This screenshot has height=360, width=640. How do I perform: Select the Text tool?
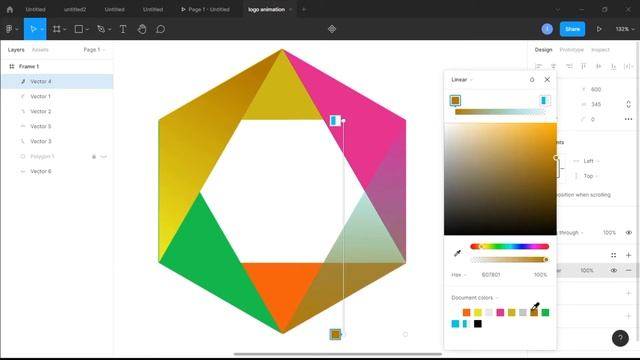tap(123, 29)
